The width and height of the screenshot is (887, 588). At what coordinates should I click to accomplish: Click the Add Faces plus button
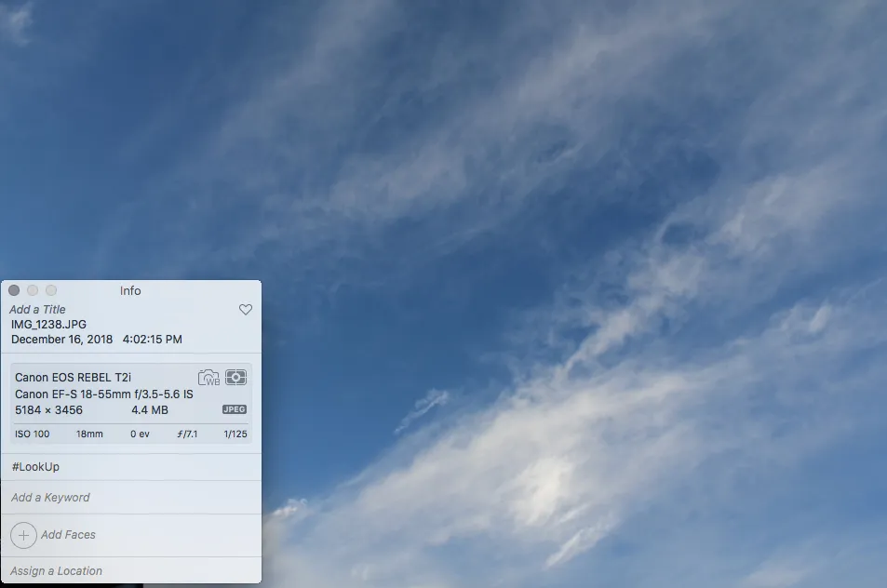pyautogui.click(x=24, y=535)
